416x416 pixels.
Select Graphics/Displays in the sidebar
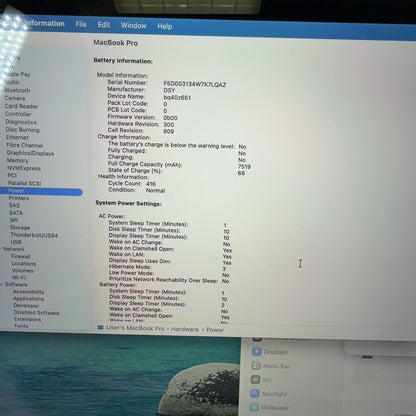pos(30,153)
